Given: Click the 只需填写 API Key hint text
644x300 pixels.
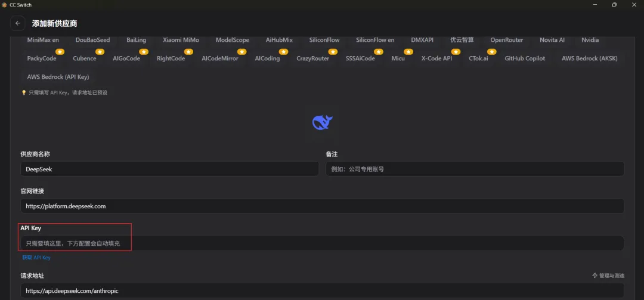Looking at the screenshot, I should tap(68, 93).
